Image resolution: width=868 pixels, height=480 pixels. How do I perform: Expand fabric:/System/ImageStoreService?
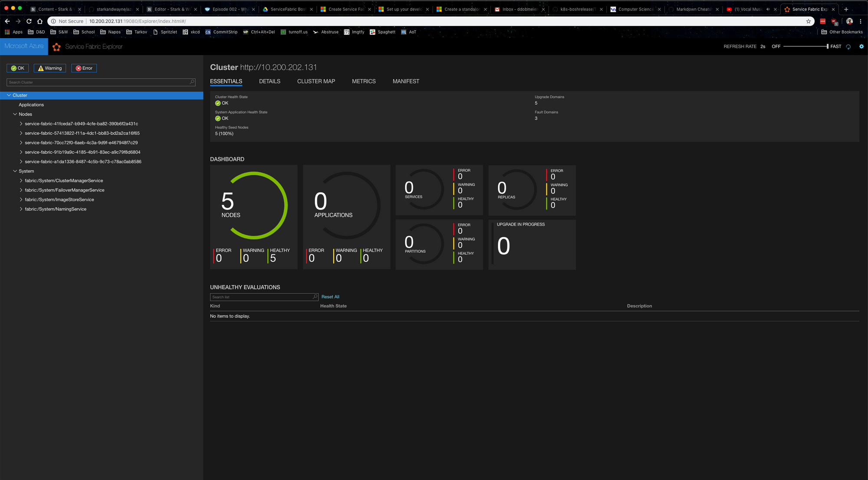coord(21,200)
